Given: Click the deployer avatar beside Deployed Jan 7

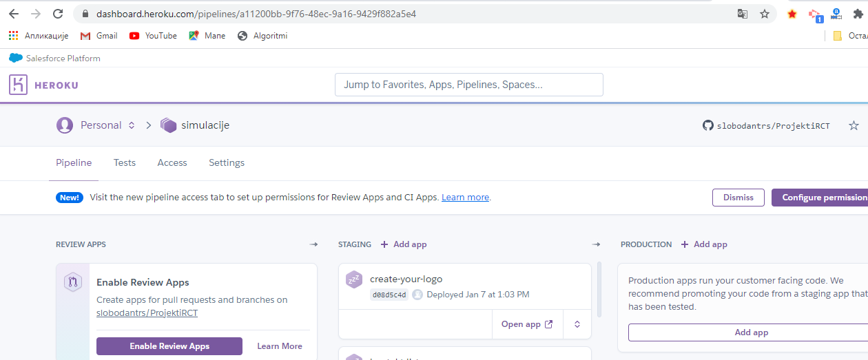Looking at the screenshot, I should pos(417,295).
